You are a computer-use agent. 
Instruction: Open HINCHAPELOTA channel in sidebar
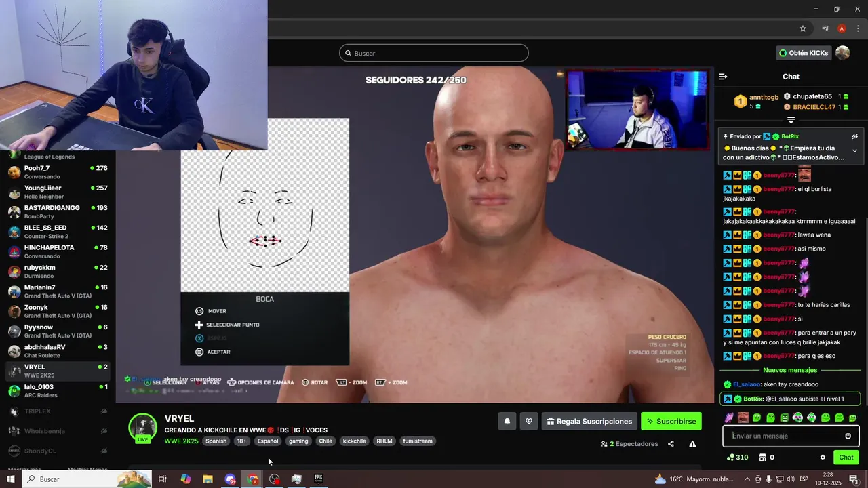(x=58, y=251)
